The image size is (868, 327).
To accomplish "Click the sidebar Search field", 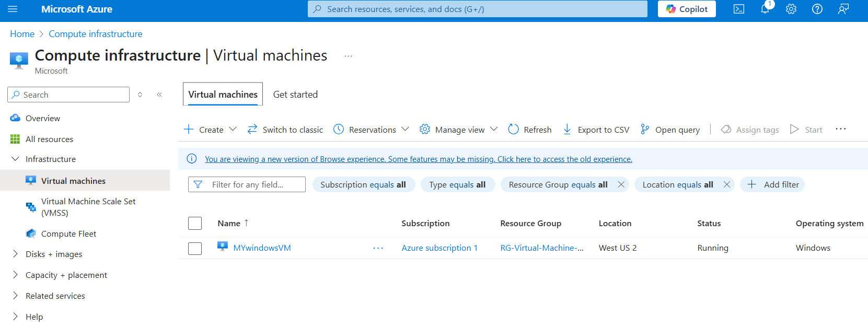I will pyautogui.click(x=68, y=95).
